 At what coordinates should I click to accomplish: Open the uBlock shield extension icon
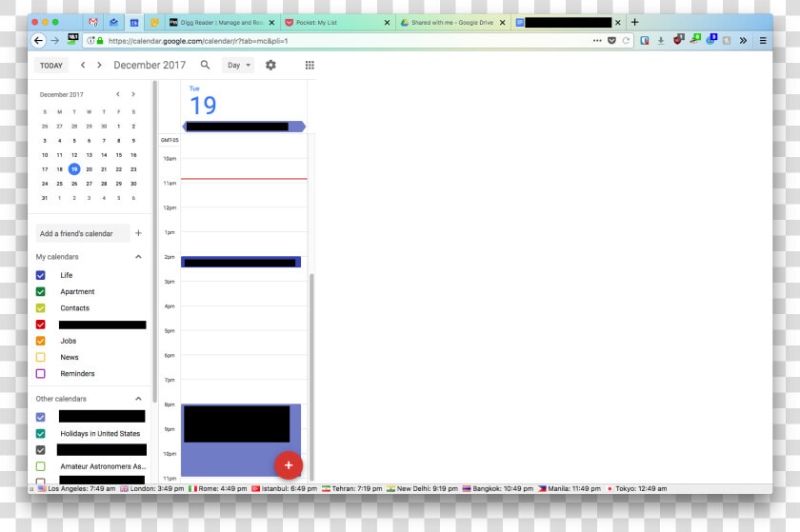pyautogui.click(x=678, y=40)
